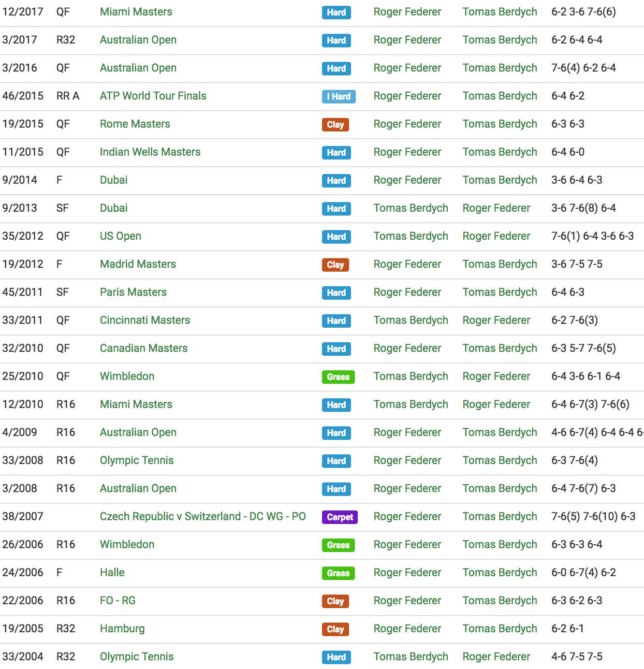Image resolution: width=644 pixels, height=669 pixels.
Task: Open the Dubai link in the 9/2013 row
Action: [x=114, y=208]
